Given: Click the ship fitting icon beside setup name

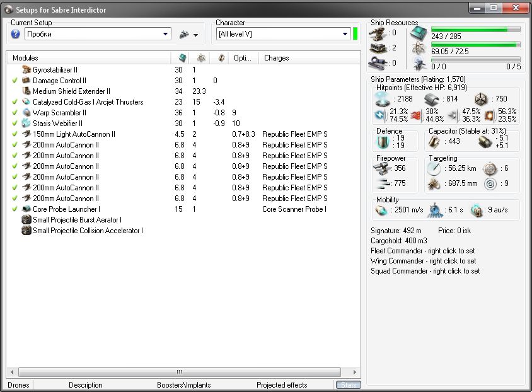Looking at the screenshot, I should [x=184, y=34].
